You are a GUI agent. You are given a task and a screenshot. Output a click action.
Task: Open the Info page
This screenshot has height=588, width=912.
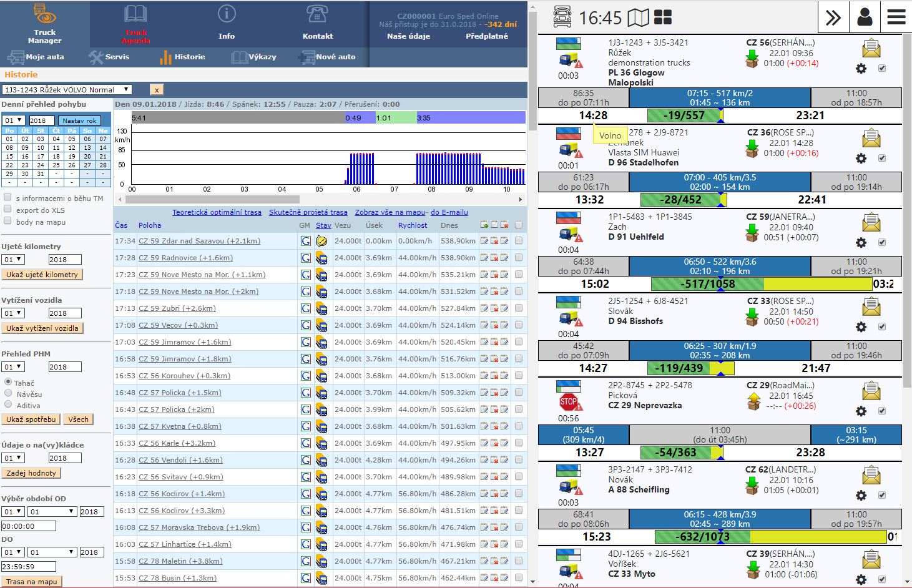pos(227,24)
